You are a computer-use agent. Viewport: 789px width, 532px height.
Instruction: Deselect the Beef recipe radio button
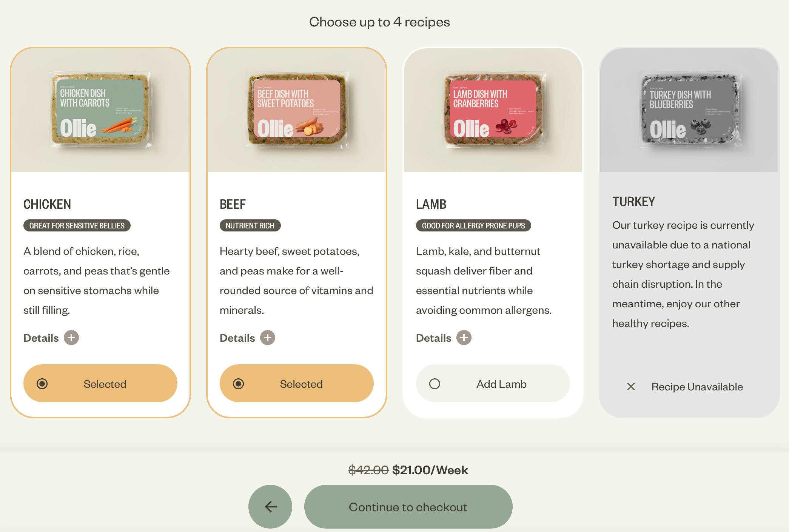tap(239, 384)
